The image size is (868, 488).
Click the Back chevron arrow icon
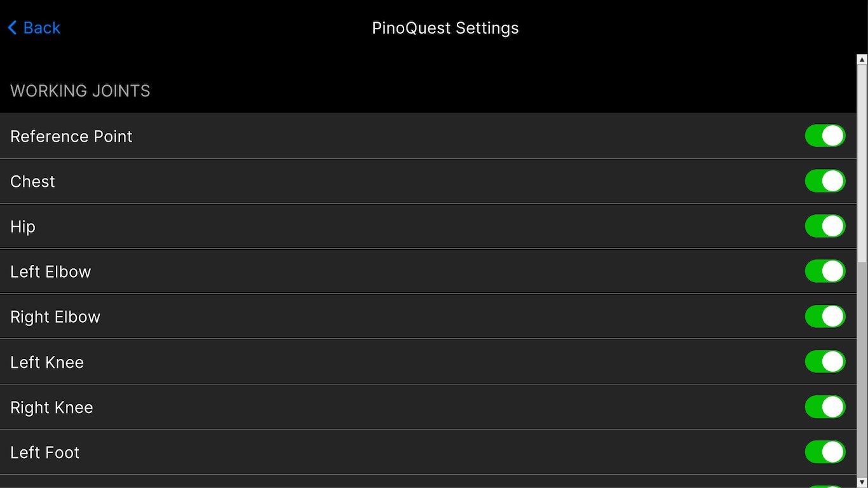pos(12,28)
